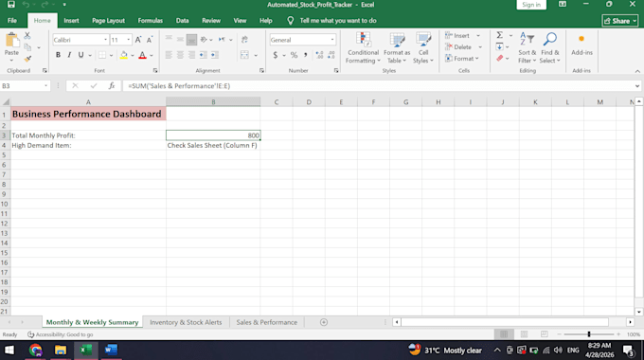
Task: Click red font color swatch
Action: pyautogui.click(x=142, y=55)
